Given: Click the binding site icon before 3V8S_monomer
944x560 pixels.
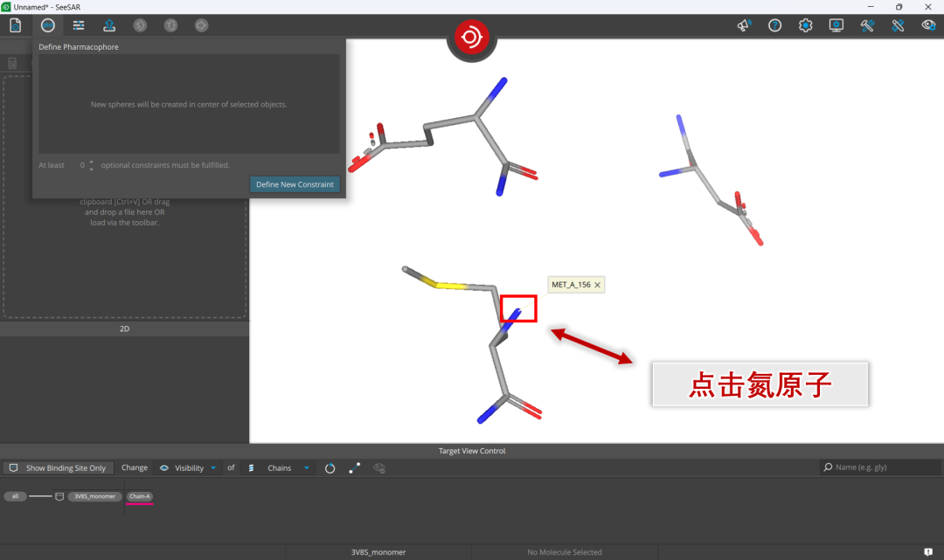Looking at the screenshot, I should [59, 496].
